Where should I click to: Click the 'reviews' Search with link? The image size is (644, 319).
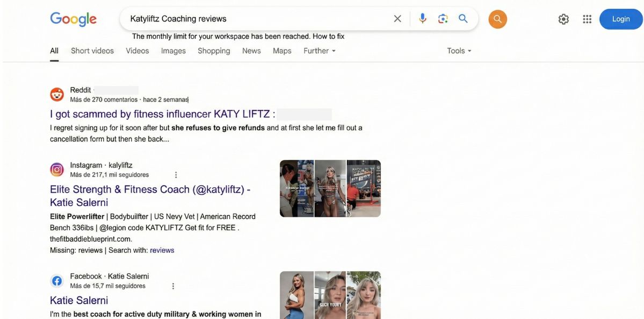pos(162,250)
